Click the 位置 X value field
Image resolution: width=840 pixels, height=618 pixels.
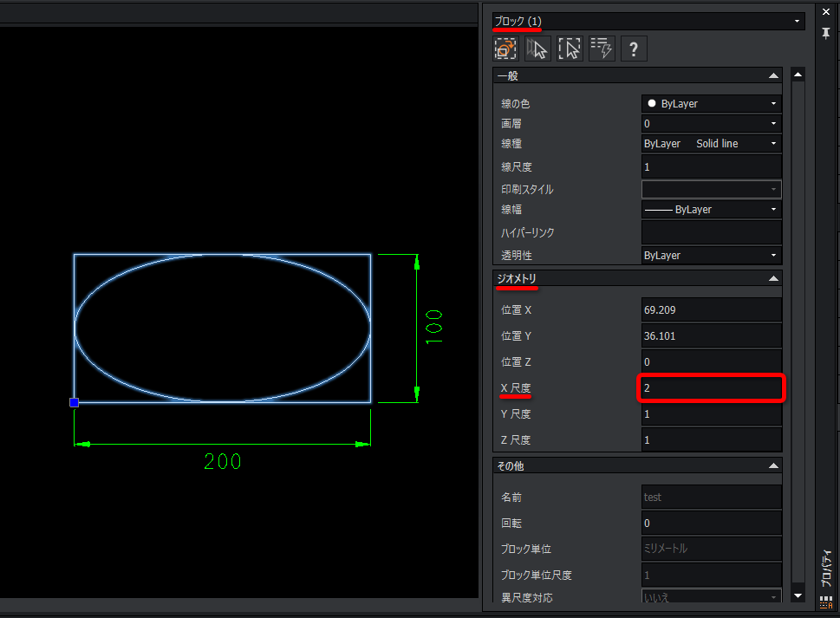712,310
